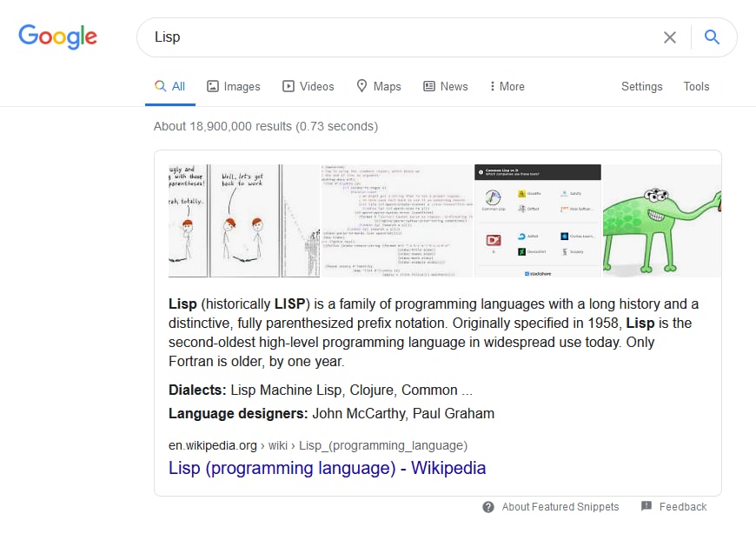The height and width of the screenshot is (534, 756).
Task: Open the Lisp source code thumbnail
Action: 397,221
